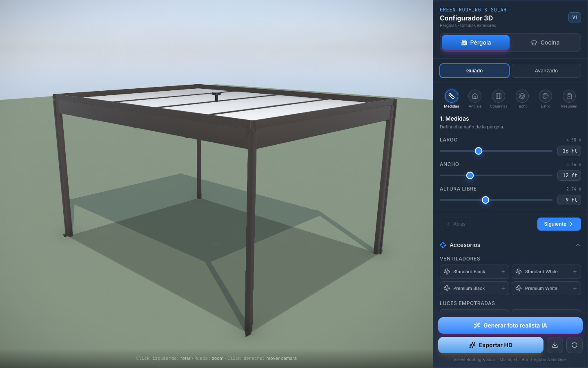
Task: Click the pergola roof fan in 3D view
Action: click(216, 96)
